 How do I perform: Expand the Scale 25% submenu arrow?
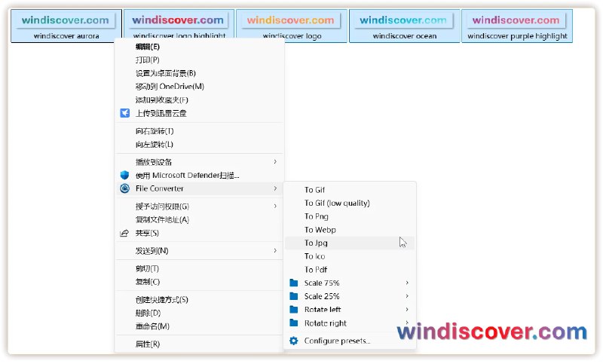tap(407, 296)
